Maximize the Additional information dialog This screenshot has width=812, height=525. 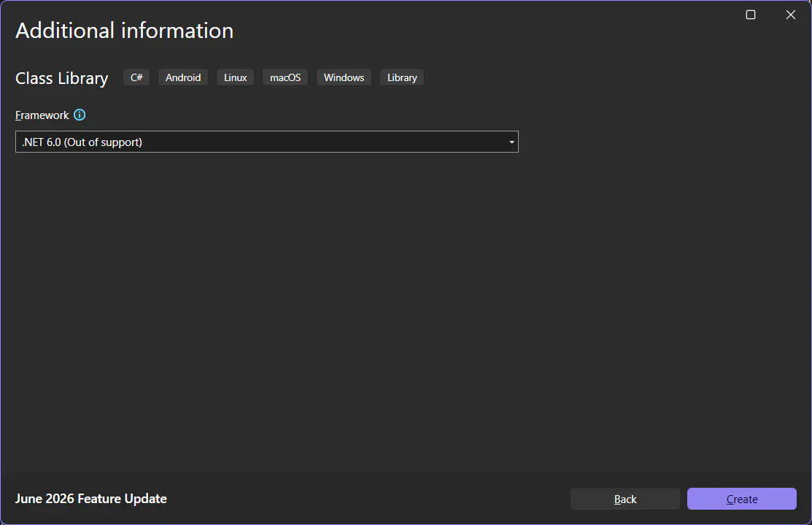[x=751, y=15]
